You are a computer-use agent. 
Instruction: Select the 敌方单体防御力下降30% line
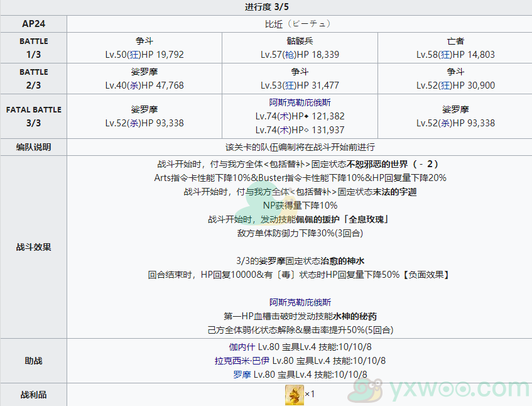pos(300,233)
